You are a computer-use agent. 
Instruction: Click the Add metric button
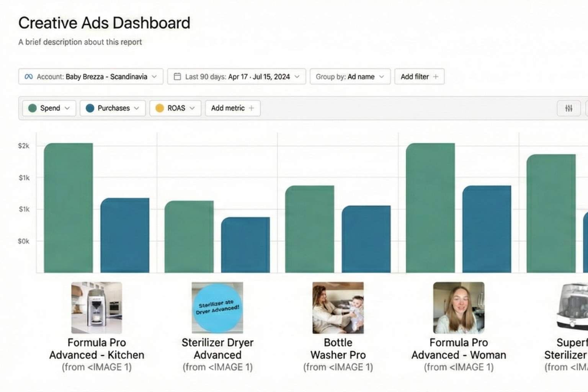[228, 108]
